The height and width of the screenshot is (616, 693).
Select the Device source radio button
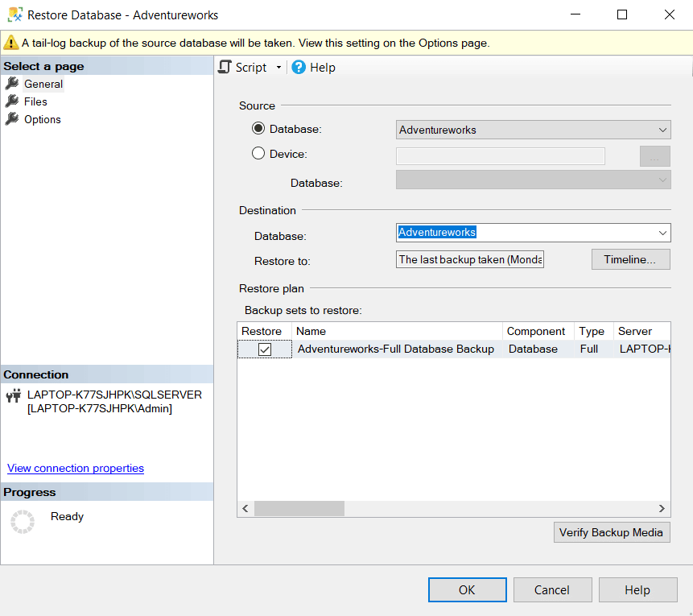(258, 153)
